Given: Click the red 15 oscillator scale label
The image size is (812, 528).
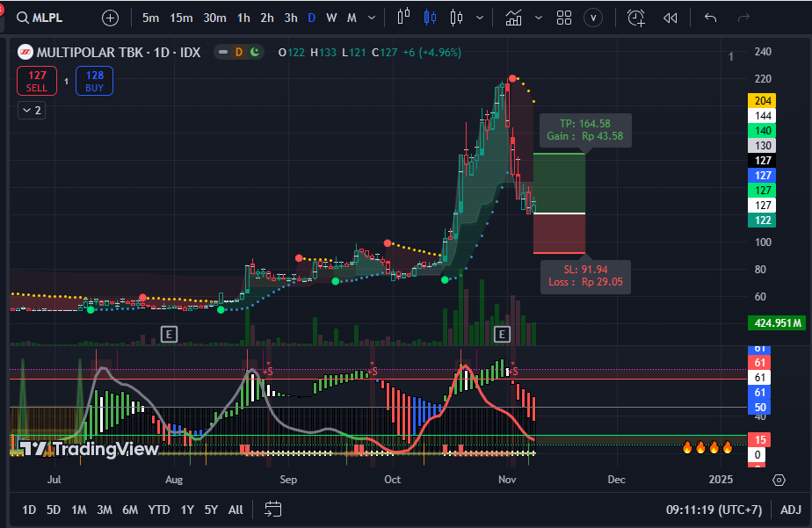Looking at the screenshot, I should click(x=759, y=439).
